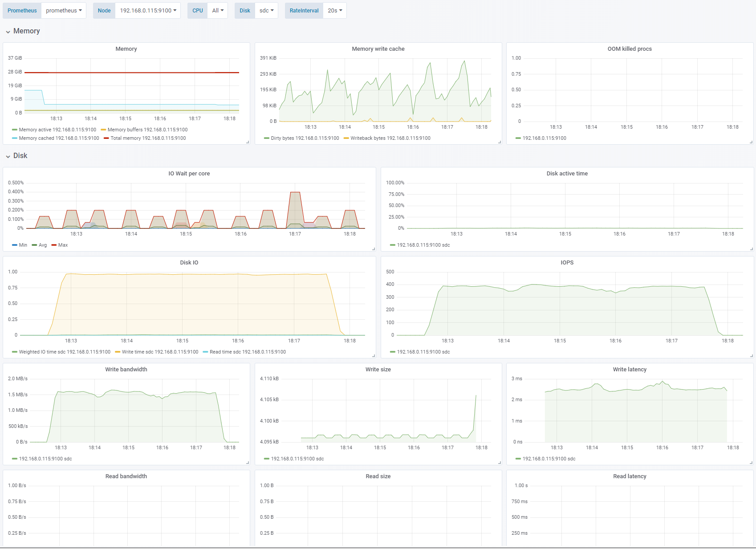The height and width of the screenshot is (549, 756).
Task: Click the resize handle of Memory panel
Action: click(x=248, y=142)
